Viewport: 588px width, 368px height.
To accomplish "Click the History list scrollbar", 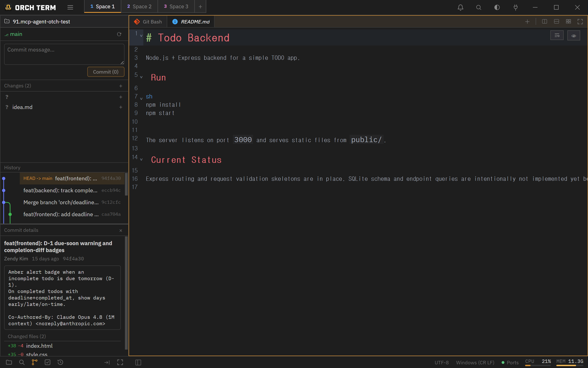I will tap(126, 184).
